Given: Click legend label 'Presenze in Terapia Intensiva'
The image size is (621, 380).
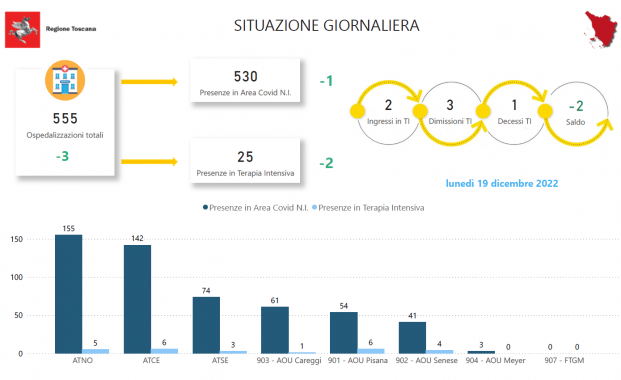Looking at the screenshot, I should pyautogui.click(x=371, y=208).
